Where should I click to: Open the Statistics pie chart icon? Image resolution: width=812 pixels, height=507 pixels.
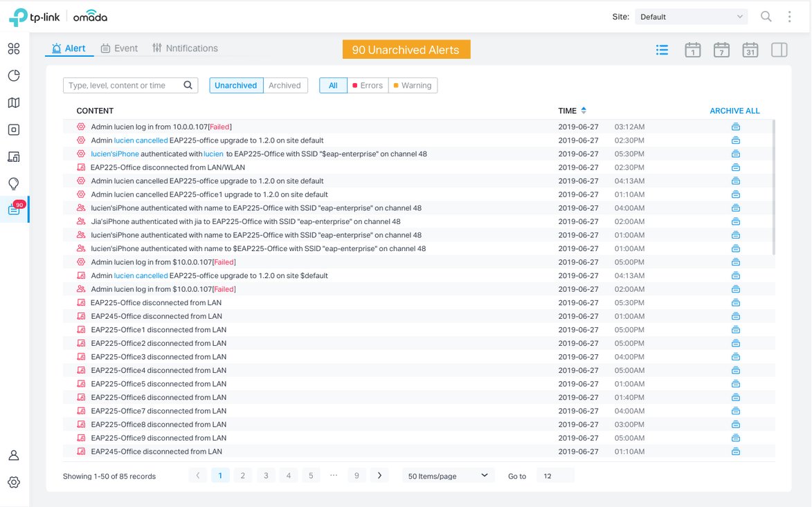point(14,76)
